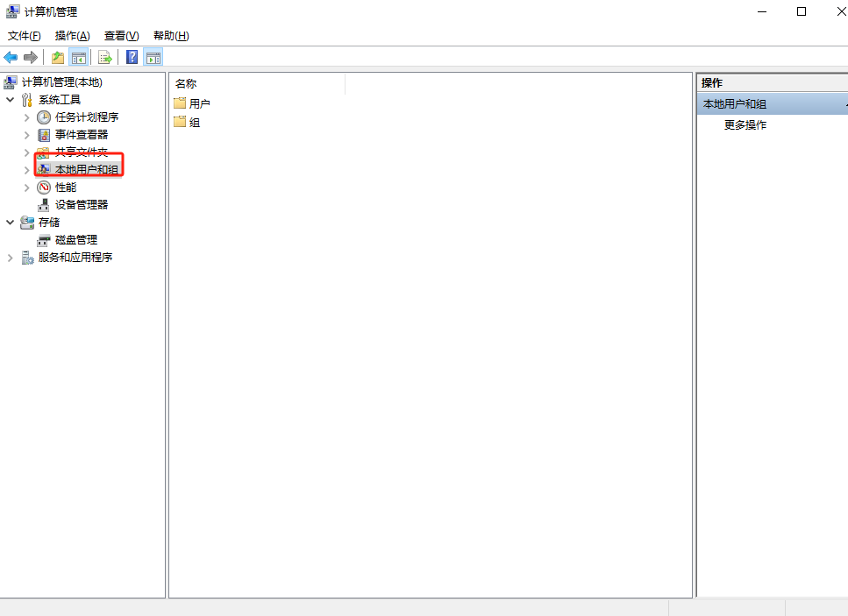
Task: Click the Services and Applications icon
Action: 27,258
